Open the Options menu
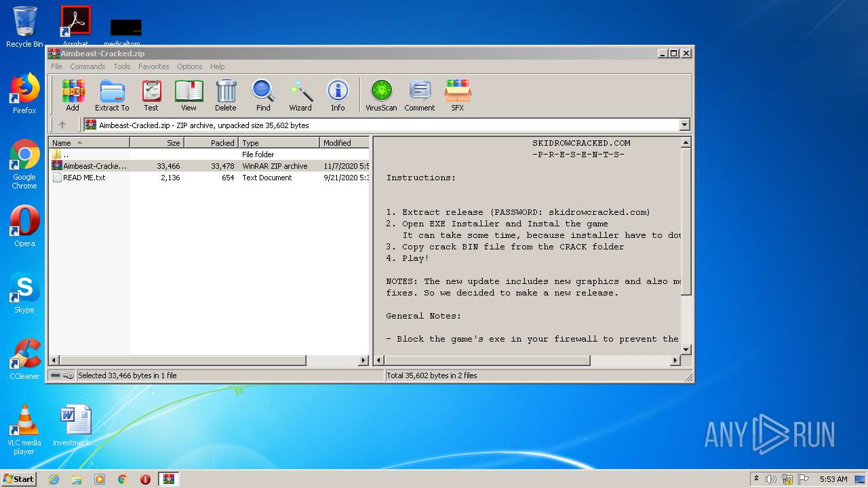Viewport: 868px width, 488px height. point(190,66)
